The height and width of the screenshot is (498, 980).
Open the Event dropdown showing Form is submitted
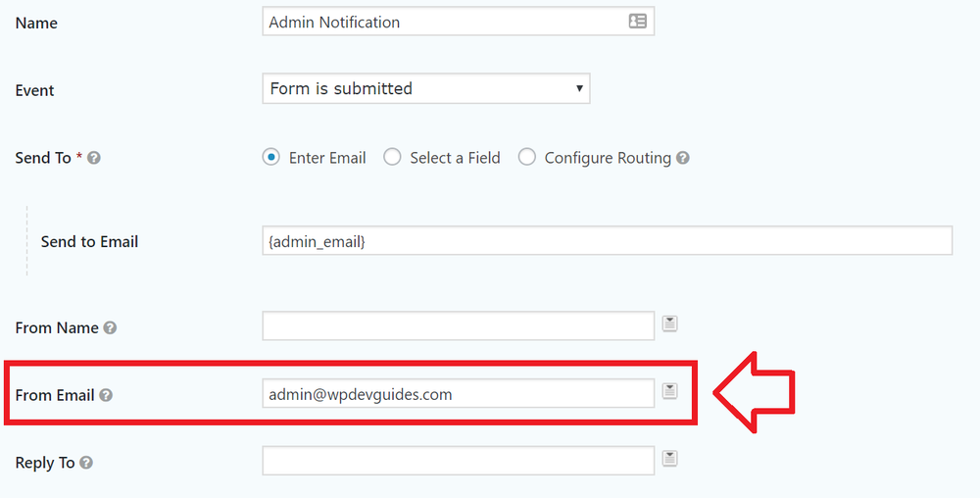(x=426, y=89)
